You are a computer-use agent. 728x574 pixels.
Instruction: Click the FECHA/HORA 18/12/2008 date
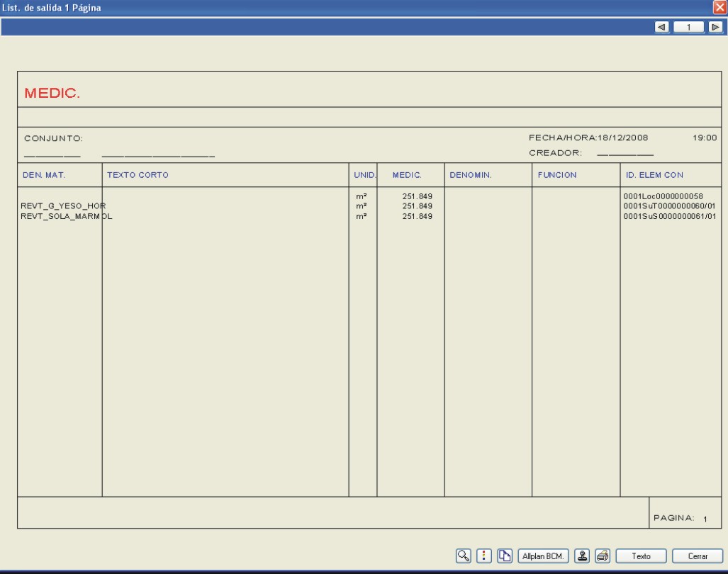click(622, 137)
